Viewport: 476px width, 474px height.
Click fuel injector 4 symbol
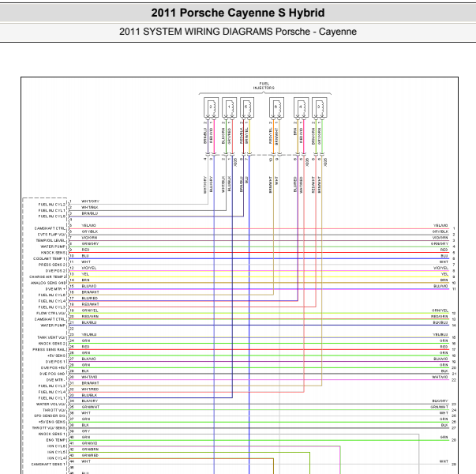[301, 107]
